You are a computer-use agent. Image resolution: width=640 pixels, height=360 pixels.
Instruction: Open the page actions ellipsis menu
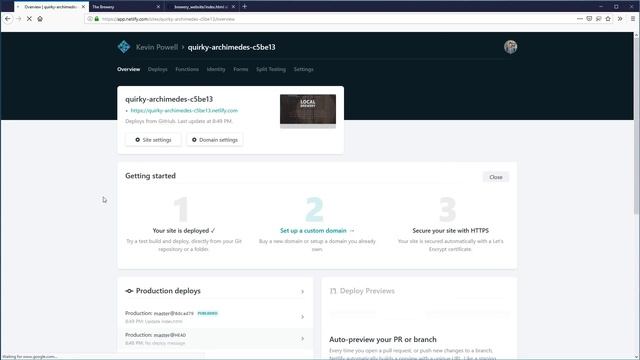(x=580, y=19)
